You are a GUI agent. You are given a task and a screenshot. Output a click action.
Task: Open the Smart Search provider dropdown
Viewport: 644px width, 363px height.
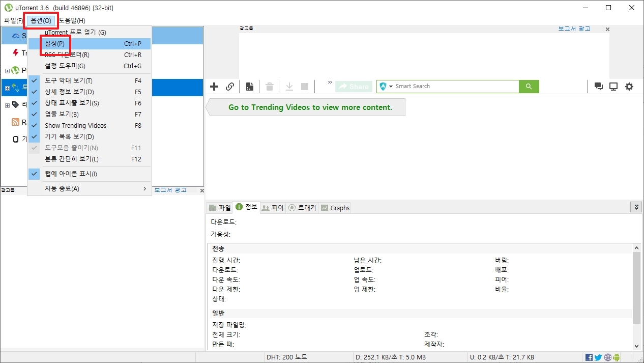tap(390, 86)
